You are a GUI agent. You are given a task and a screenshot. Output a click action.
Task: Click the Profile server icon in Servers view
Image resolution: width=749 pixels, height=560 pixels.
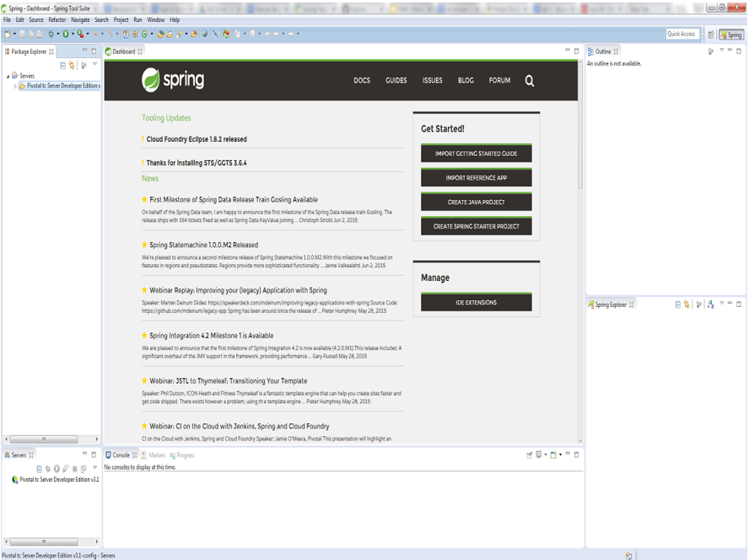tap(66, 469)
